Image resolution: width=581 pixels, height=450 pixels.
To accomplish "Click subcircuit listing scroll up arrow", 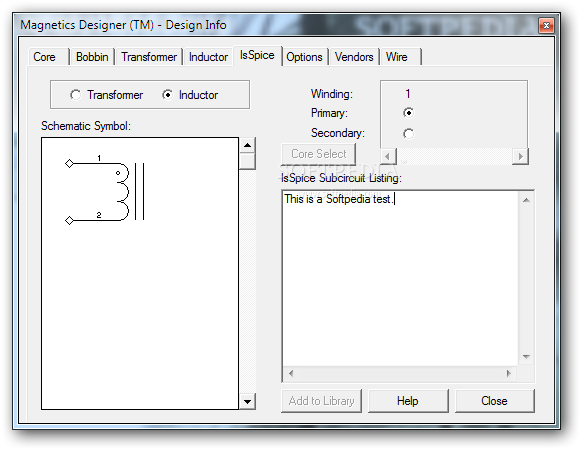I will pos(526,200).
